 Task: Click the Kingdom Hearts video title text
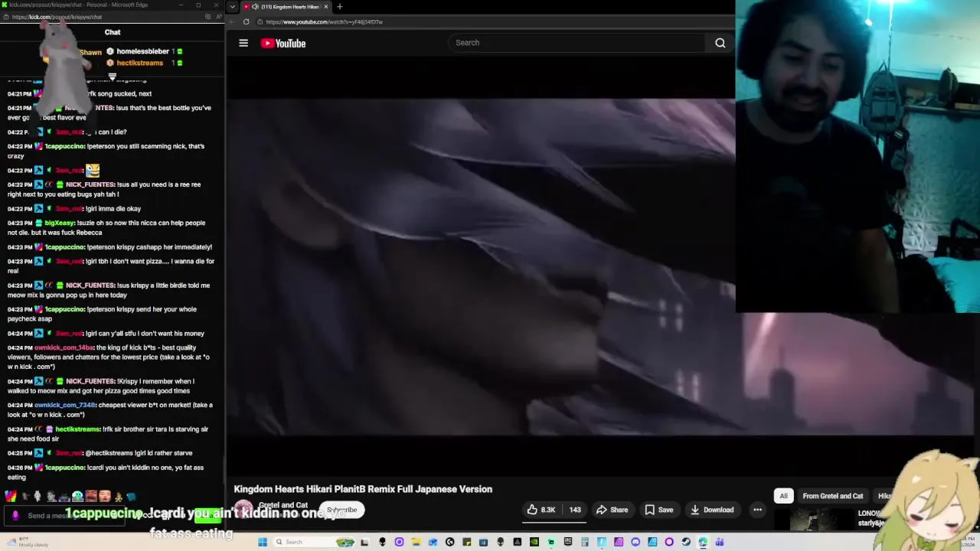click(363, 489)
